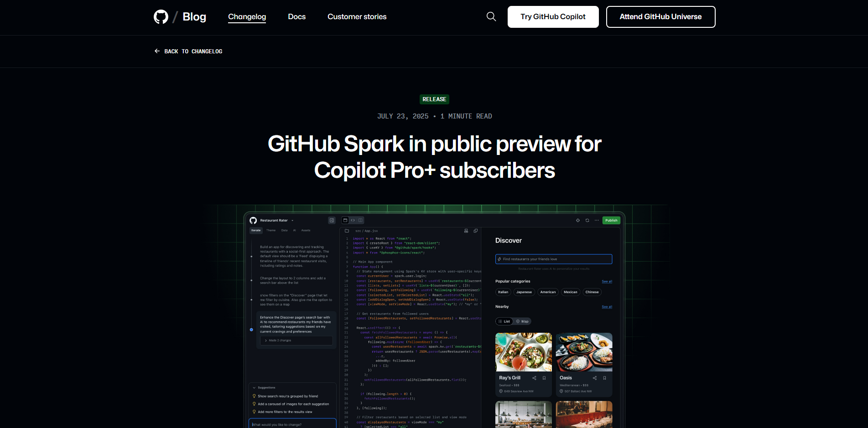Open the Changelog nav item
The width and height of the screenshot is (868, 428).
coord(247,17)
